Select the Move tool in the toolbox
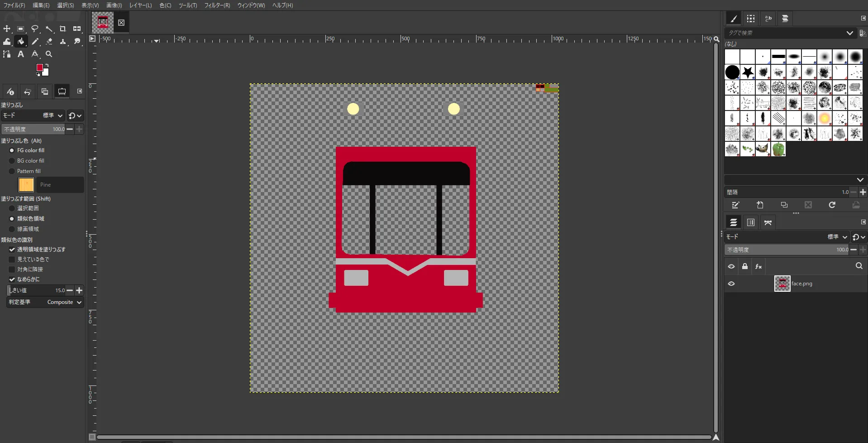This screenshot has height=443, width=868. [x=7, y=29]
